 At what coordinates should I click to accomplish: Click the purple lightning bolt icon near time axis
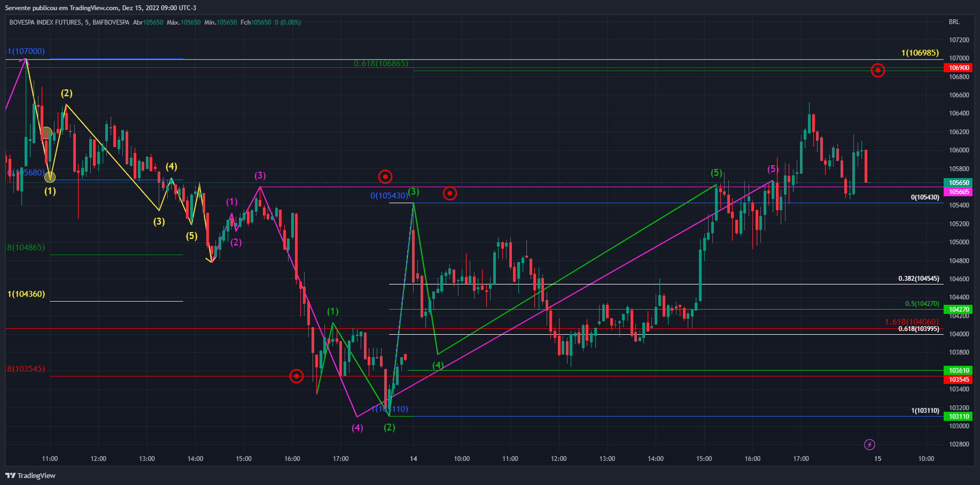(869, 444)
